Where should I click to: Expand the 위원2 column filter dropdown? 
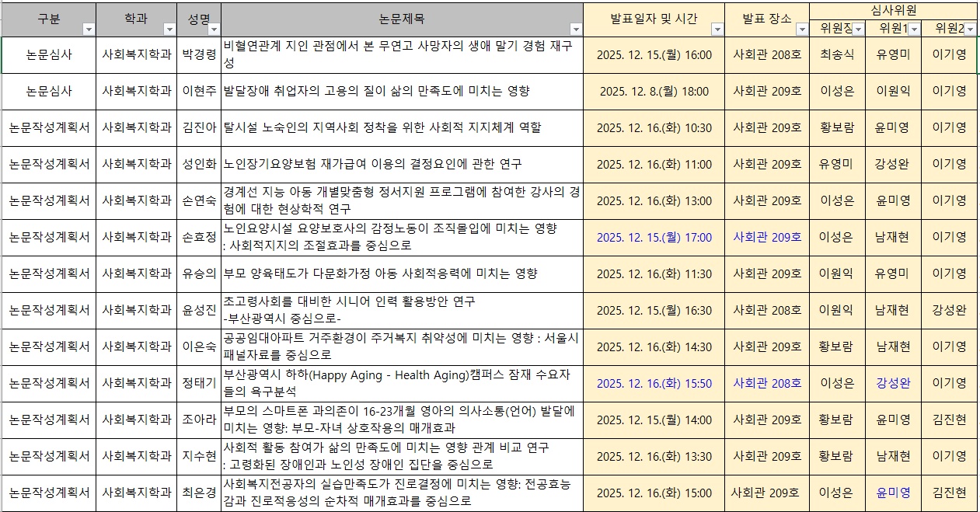(x=970, y=29)
